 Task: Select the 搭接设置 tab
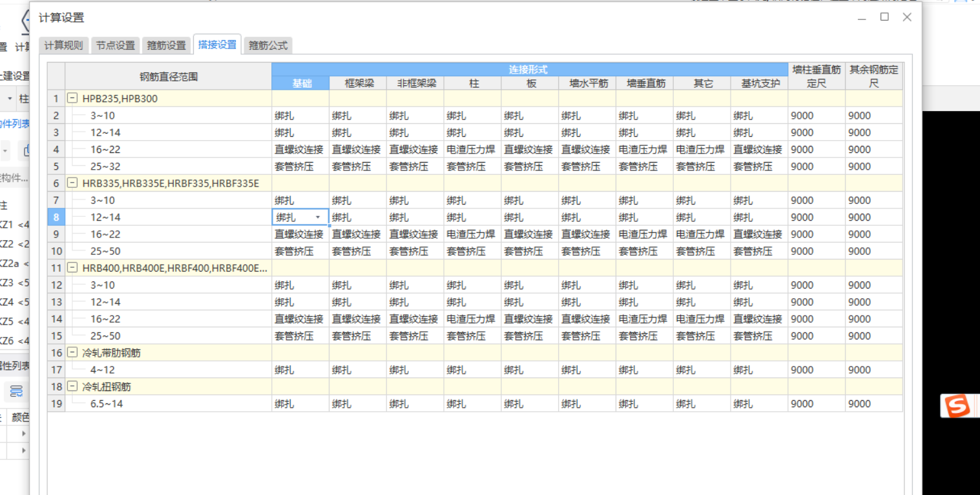click(217, 45)
